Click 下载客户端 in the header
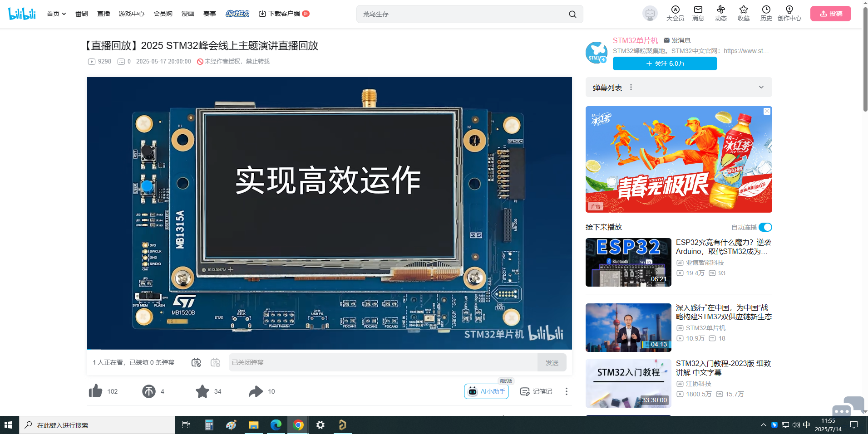The height and width of the screenshot is (434, 868). coord(284,14)
